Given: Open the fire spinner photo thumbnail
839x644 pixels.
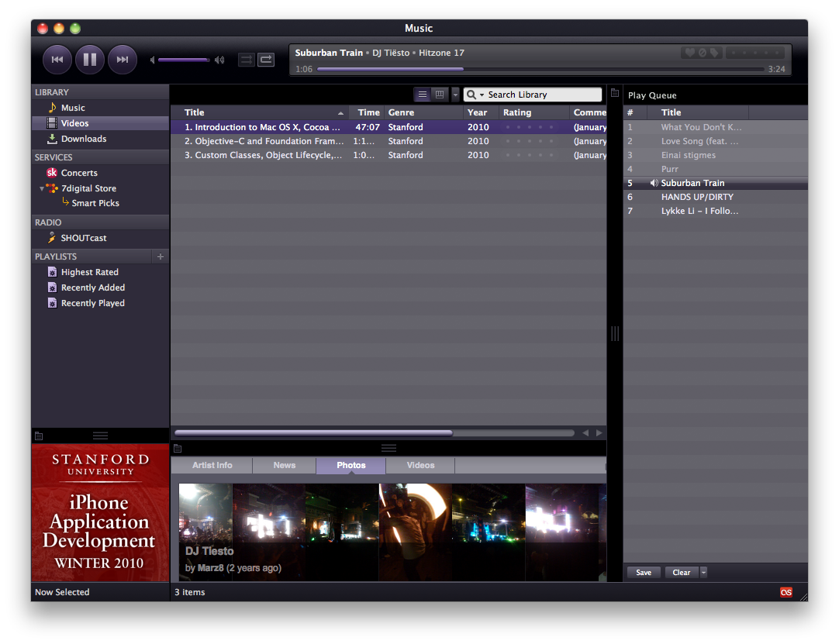Looking at the screenshot, I should tap(415, 532).
